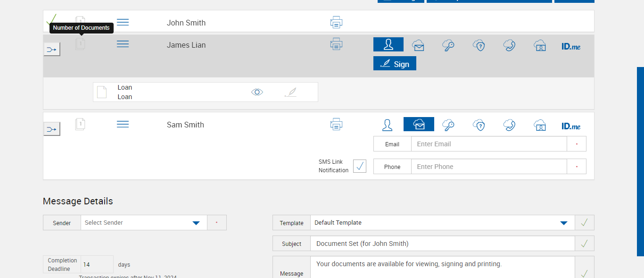
Task: Open the hamburger menu beside James Lian
Action: tap(123, 44)
